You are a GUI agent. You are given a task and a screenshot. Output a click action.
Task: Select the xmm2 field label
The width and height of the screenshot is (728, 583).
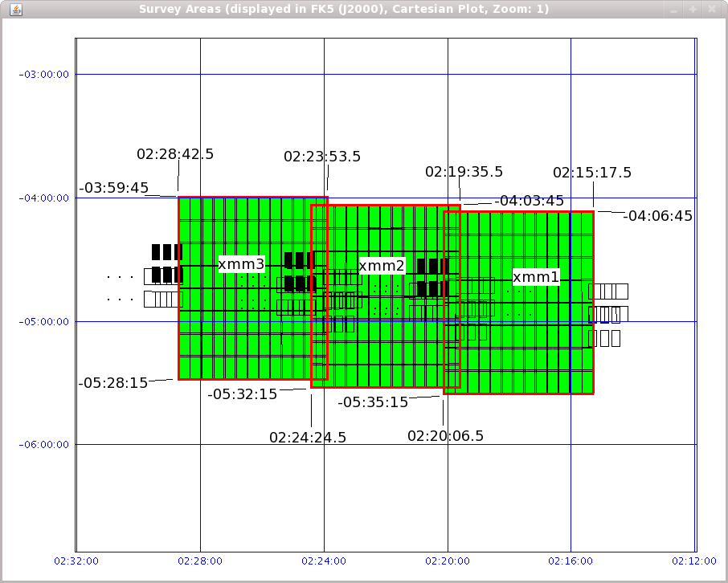tap(382, 266)
